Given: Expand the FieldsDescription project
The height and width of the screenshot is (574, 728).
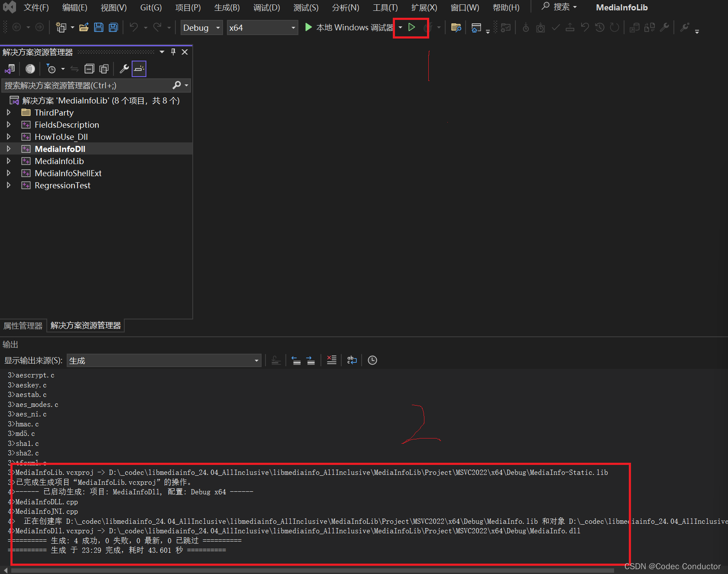Looking at the screenshot, I should point(9,125).
